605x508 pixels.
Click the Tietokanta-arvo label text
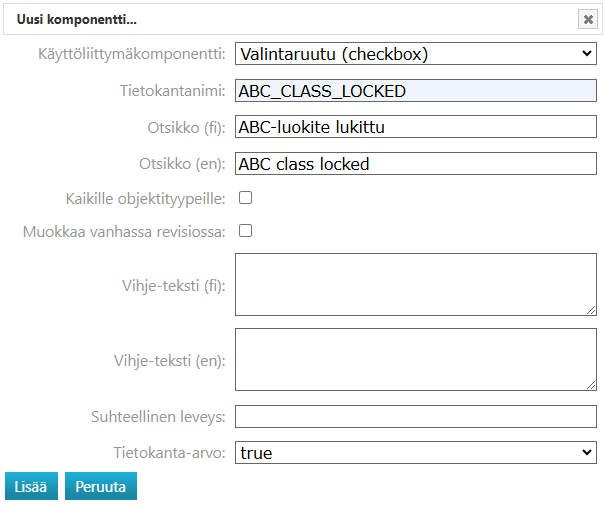click(170, 453)
